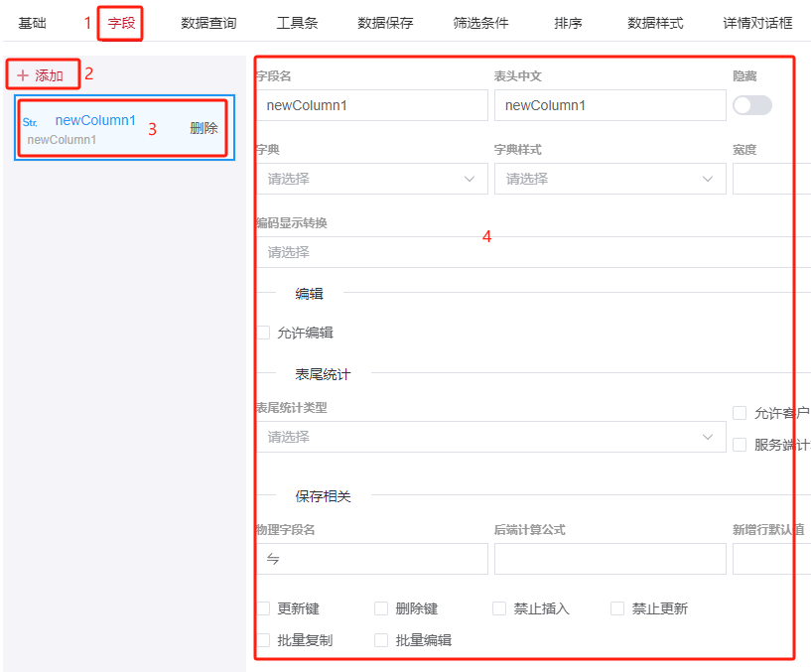The width and height of the screenshot is (811, 672).
Task: Open the 编码显示转换 selector
Action: pos(526,252)
